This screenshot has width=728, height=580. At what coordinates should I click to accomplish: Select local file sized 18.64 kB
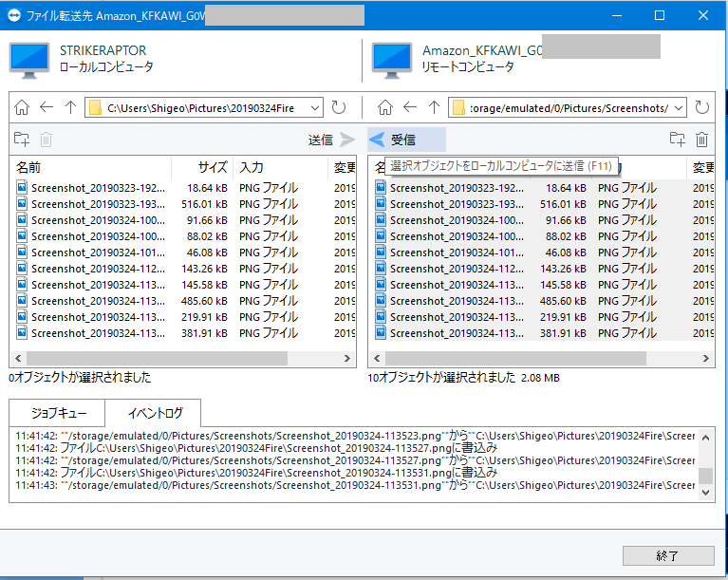(183, 188)
